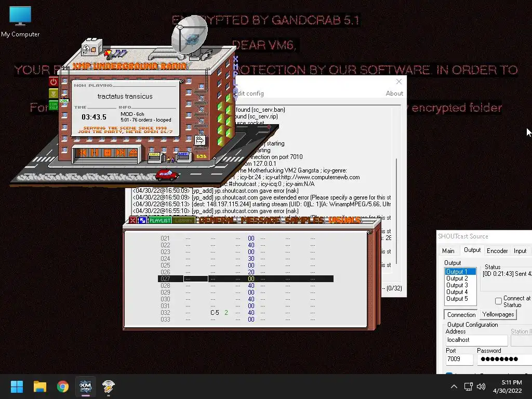Click the pin icon on the pattern panel's corner
Image resolution: width=532 pixels, height=399 pixels.
(x=370, y=232)
